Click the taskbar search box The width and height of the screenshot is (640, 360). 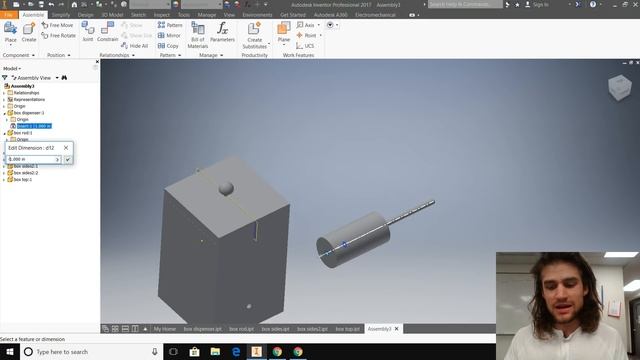(91, 351)
